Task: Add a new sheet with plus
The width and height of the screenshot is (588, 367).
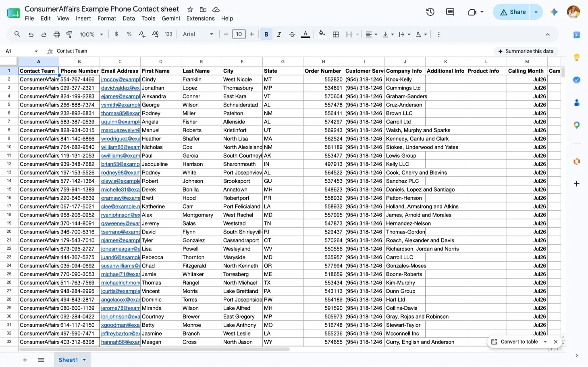Action: point(25,360)
